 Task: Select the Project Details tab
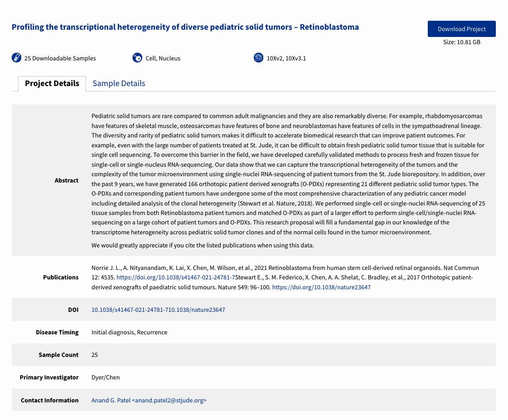pyautogui.click(x=52, y=83)
